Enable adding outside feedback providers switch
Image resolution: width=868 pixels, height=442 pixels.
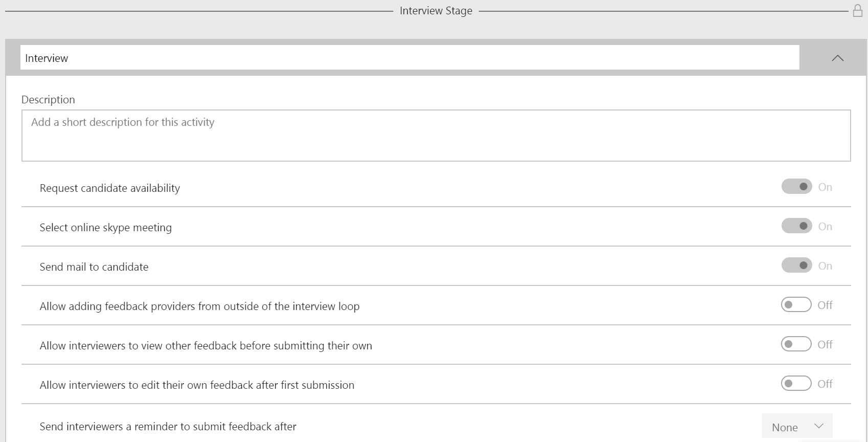(796, 305)
